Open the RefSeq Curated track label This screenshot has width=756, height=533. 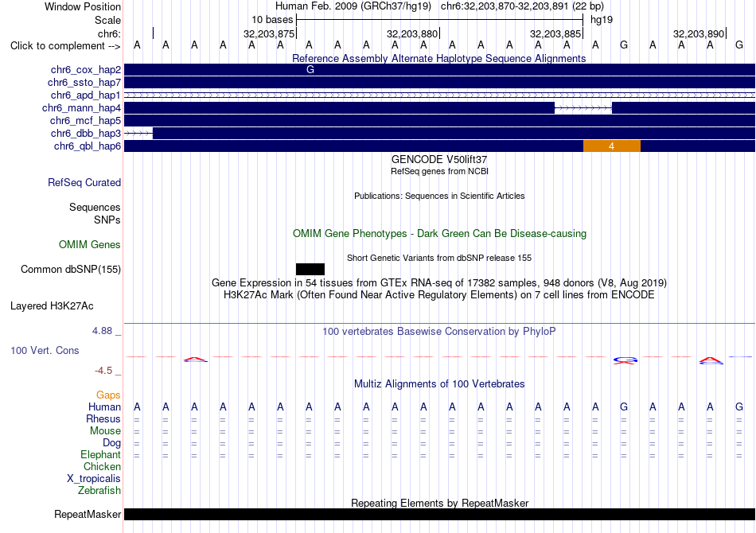[x=84, y=183]
